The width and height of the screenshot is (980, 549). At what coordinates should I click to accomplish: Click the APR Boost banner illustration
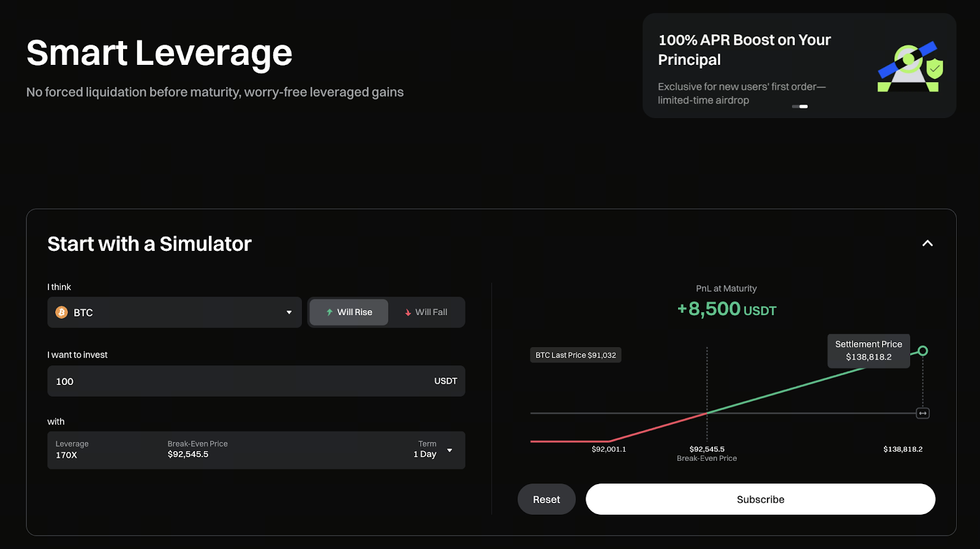tap(910, 67)
